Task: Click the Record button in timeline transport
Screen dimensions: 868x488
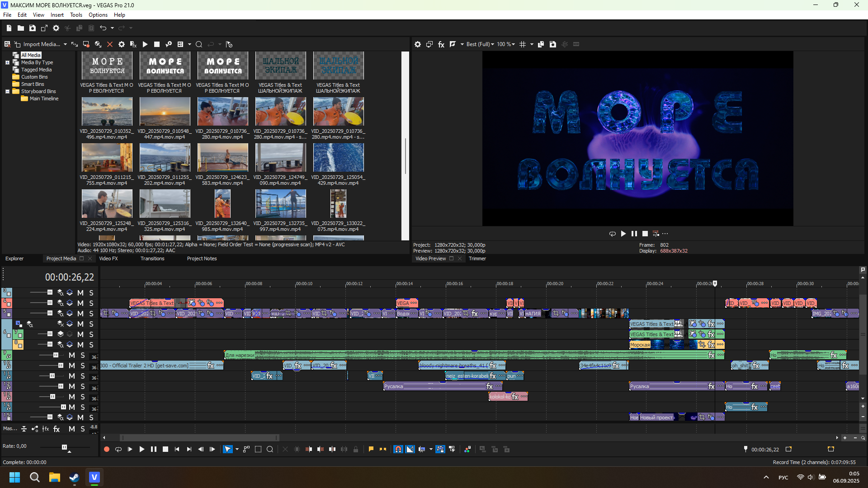Action: 107,449
